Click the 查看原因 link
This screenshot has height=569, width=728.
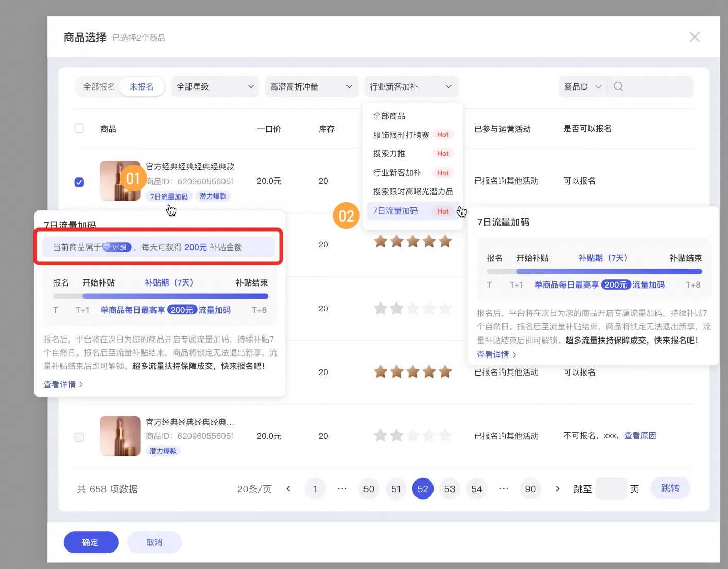click(640, 436)
